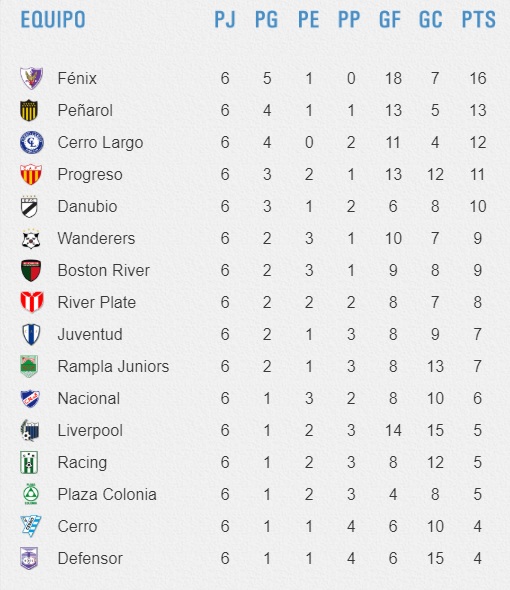Sort by the GF column header

(390, 20)
